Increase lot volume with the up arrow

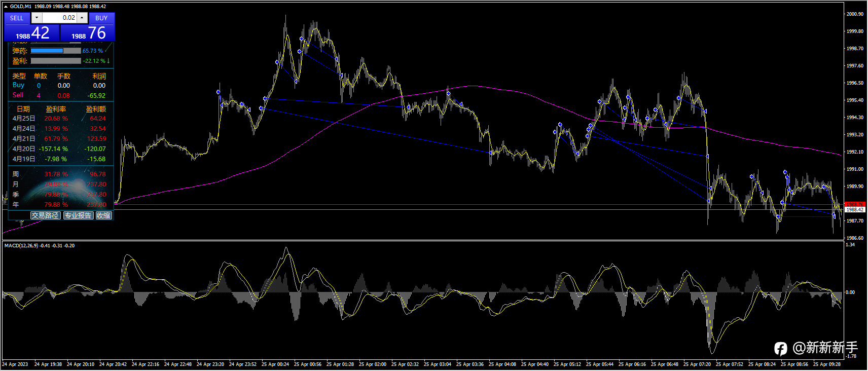(82, 18)
